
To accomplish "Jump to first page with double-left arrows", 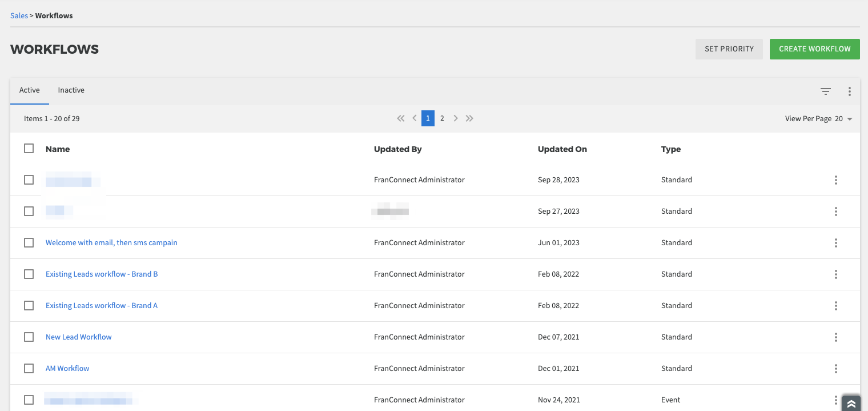I will [401, 118].
